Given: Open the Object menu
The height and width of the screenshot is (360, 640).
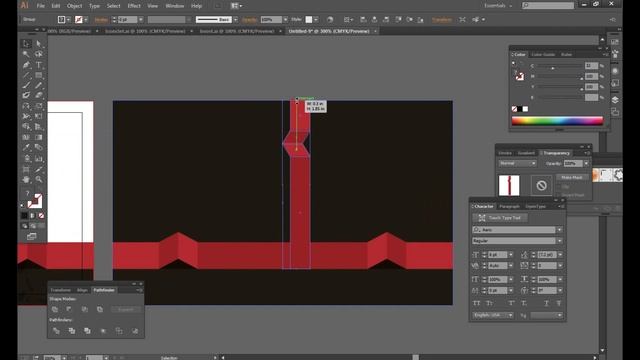Looking at the screenshot, I should click(x=74, y=6).
